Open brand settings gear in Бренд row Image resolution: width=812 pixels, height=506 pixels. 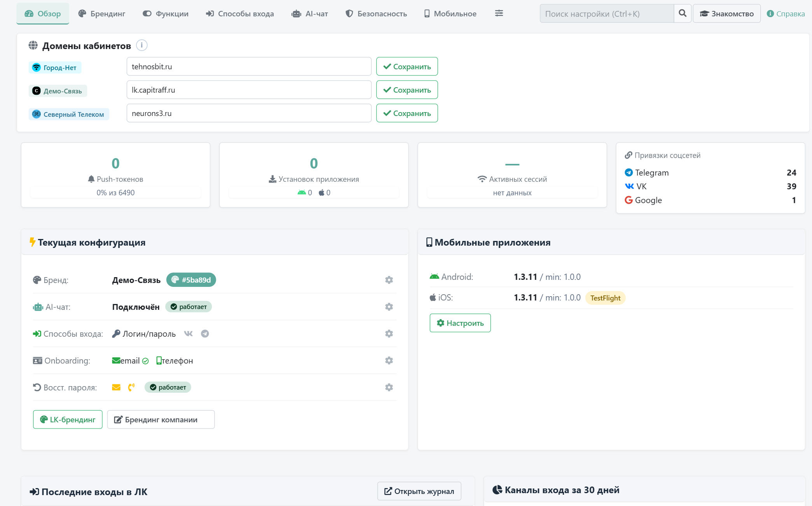point(389,280)
